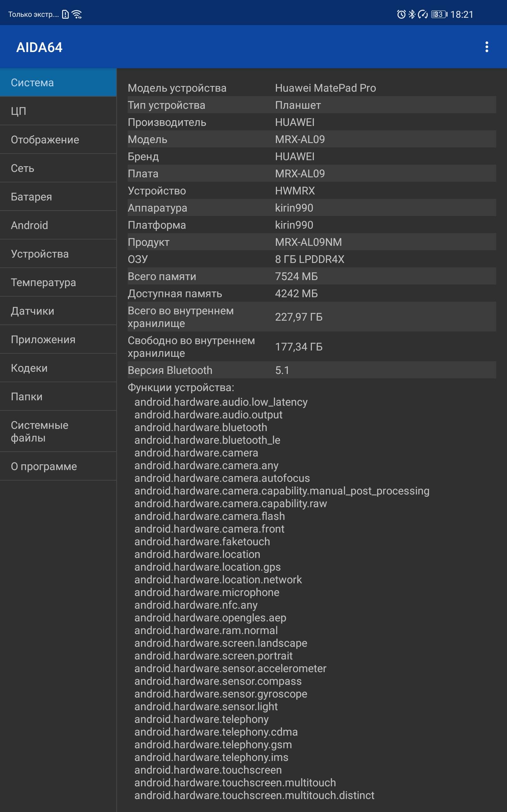
Task: Switch to the Отображение section
Action: tap(58, 140)
